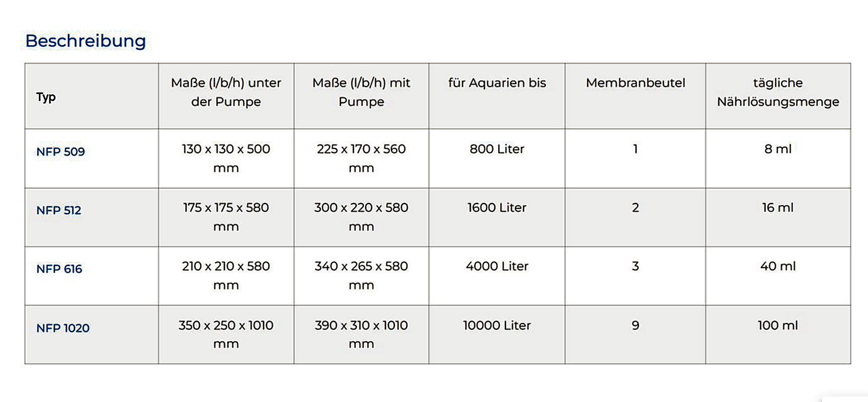
Task: Select the 390 x 310 x 1010 mm cell
Action: (361, 335)
